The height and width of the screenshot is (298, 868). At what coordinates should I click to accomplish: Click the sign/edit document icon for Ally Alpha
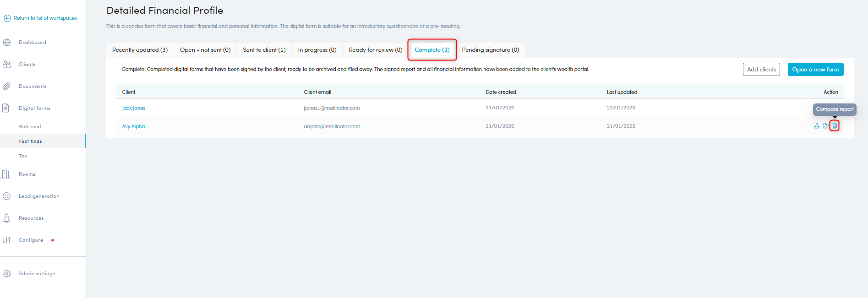pyautogui.click(x=825, y=126)
